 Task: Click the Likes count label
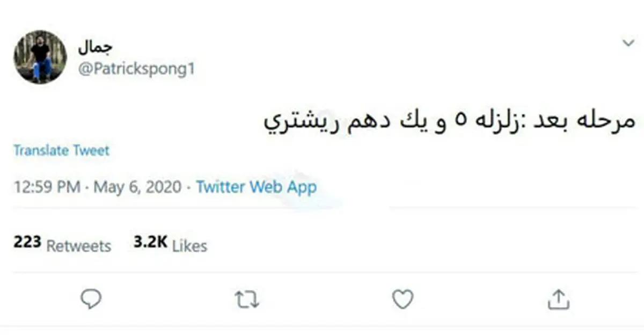[x=190, y=246]
